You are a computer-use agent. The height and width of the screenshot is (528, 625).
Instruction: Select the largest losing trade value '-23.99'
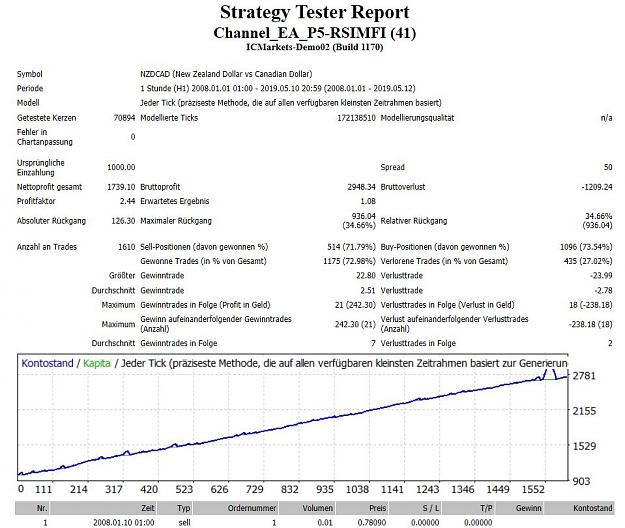pyautogui.click(x=601, y=276)
